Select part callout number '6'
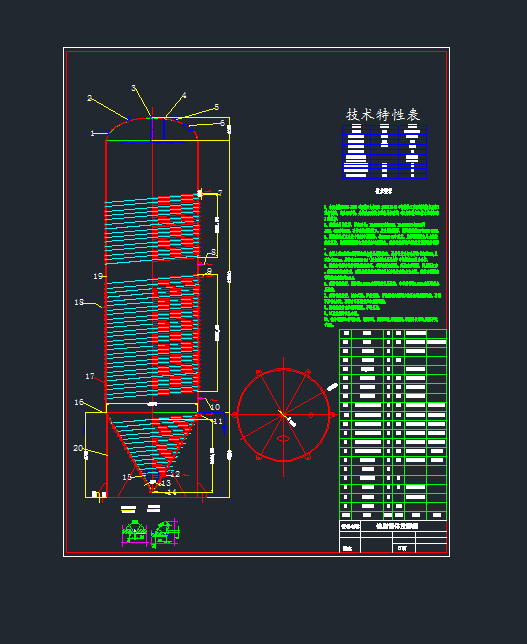The height and width of the screenshot is (644, 527). point(222,123)
